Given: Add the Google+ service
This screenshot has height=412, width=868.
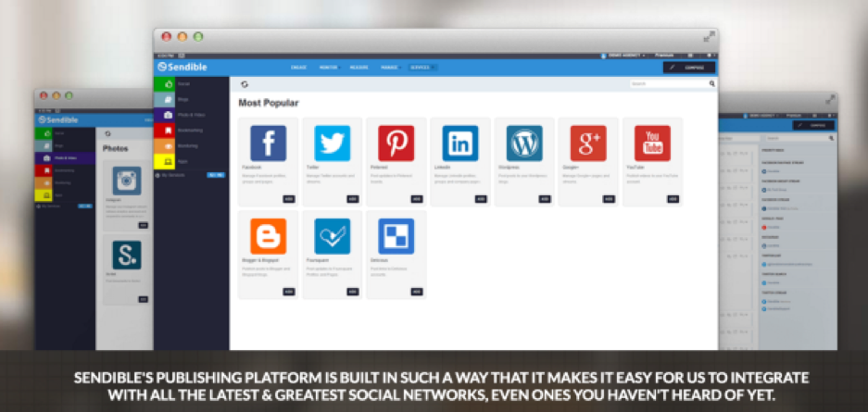Looking at the screenshot, I should (609, 198).
